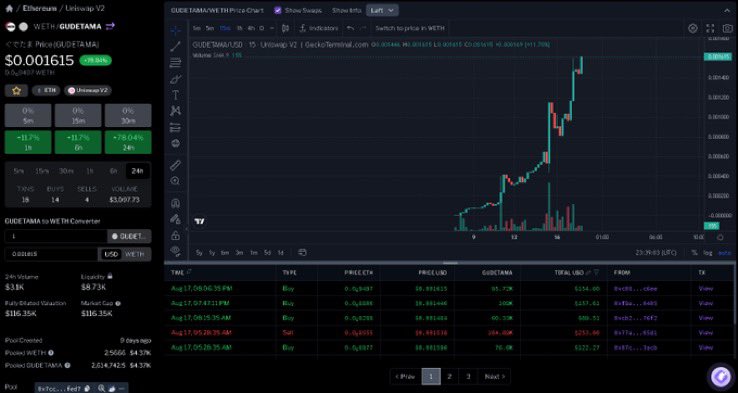Select the brush drawing tool

pyautogui.click(x=176, y=79)
